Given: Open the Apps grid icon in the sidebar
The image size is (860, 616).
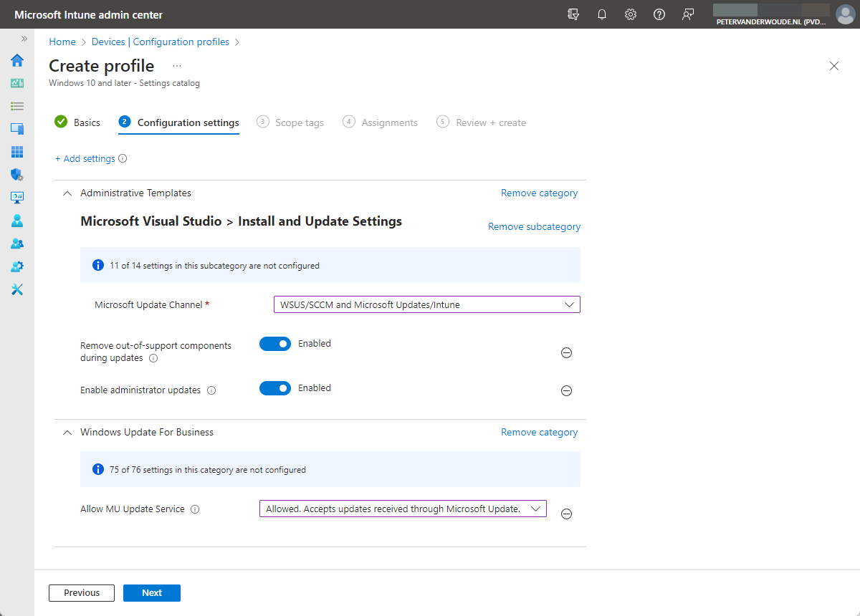Looking at the screenshot, I should (x=17, y=152).
